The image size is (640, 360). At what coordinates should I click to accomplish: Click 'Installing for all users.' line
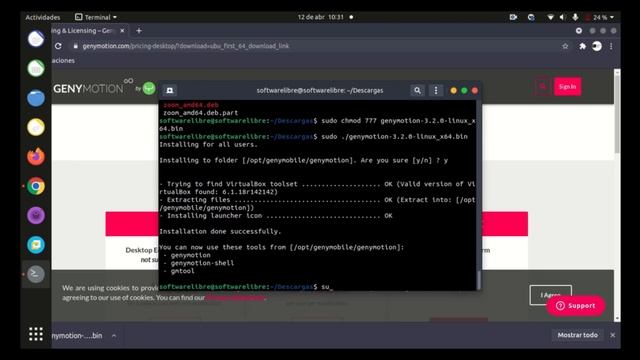pos(209,144)
